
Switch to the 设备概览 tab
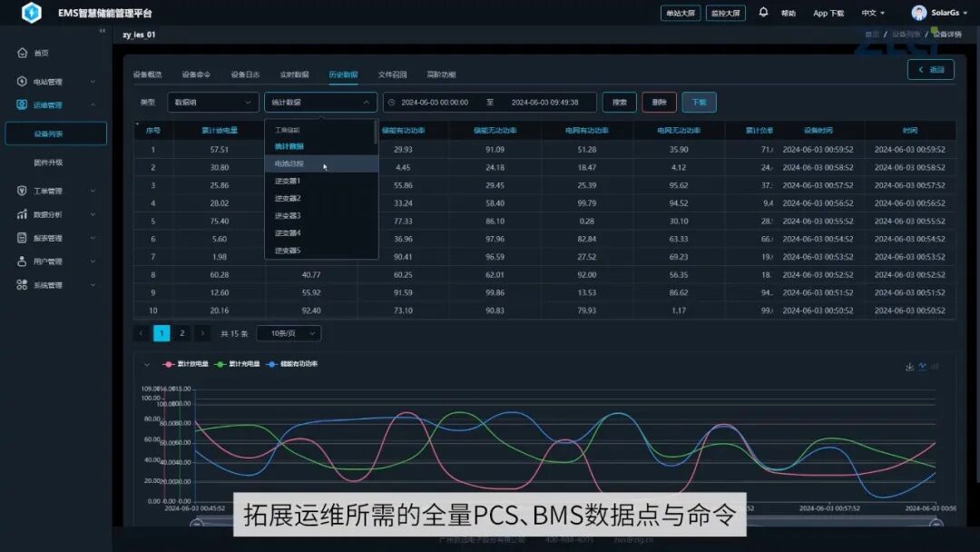(148, 74)
